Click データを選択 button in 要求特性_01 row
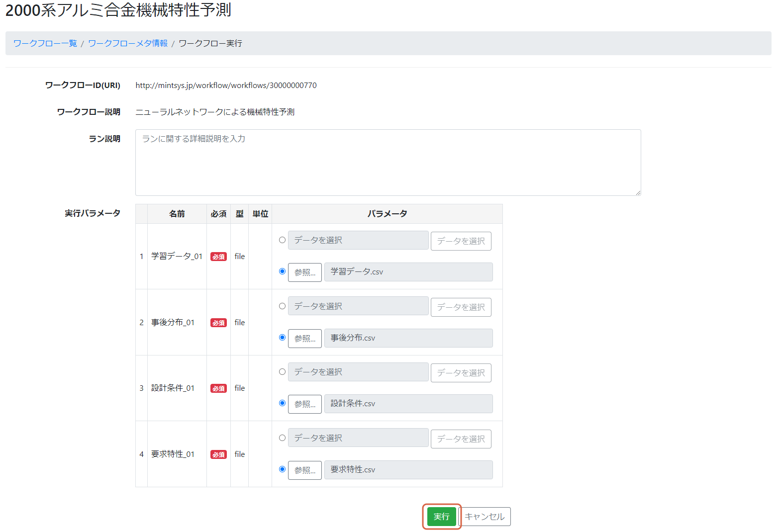Viewport: 778px width, 532px height. click(461, 439)
